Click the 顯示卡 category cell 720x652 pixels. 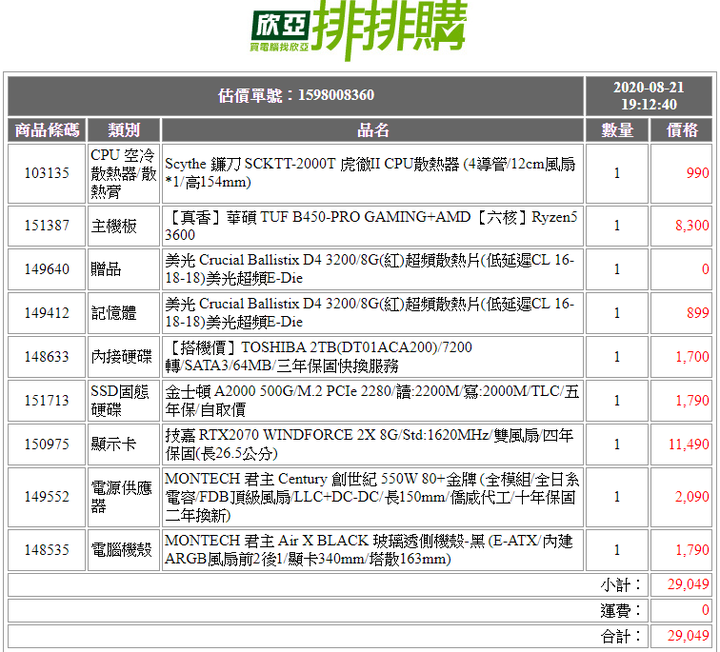click(x=124, y=444)
